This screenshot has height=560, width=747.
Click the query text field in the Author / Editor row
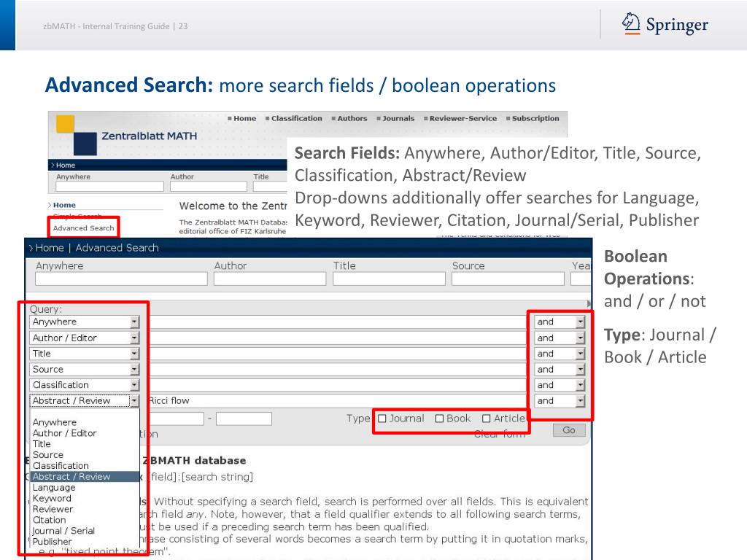(x=337, y=338)
